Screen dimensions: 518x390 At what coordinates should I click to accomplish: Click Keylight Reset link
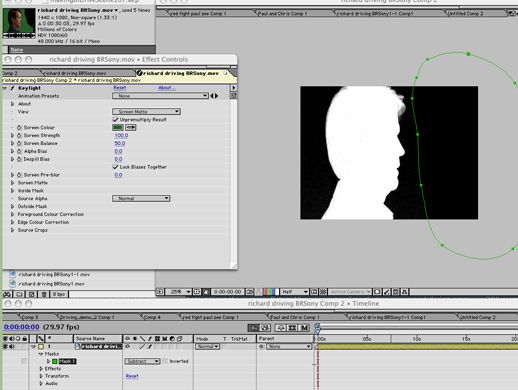[x=120, y=88]
